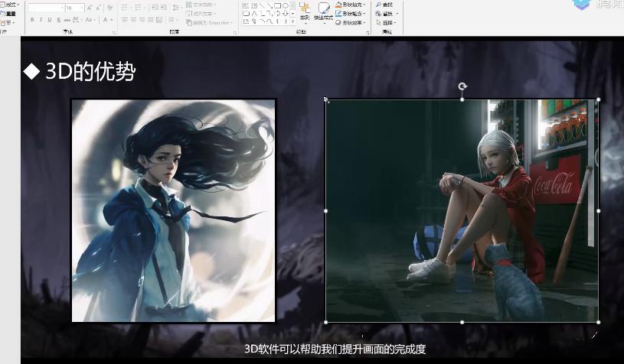Open the font size 16 dropdown
Image resolution: width=624 pixels, height=364 pixels.
(75, 8)
